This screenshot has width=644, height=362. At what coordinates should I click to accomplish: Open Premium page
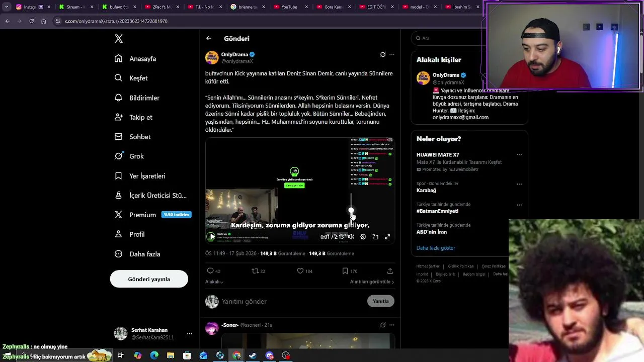coord(152,215)
